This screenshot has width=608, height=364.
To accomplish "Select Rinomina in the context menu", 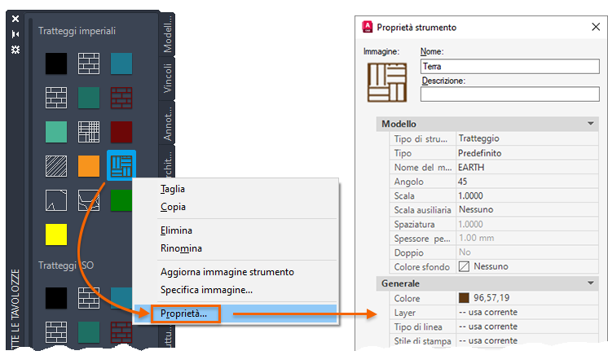I will coord(181,248).
